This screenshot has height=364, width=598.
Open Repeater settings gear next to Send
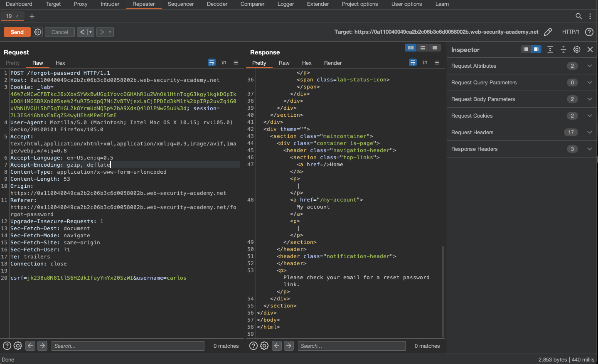(x=38, y=32)
